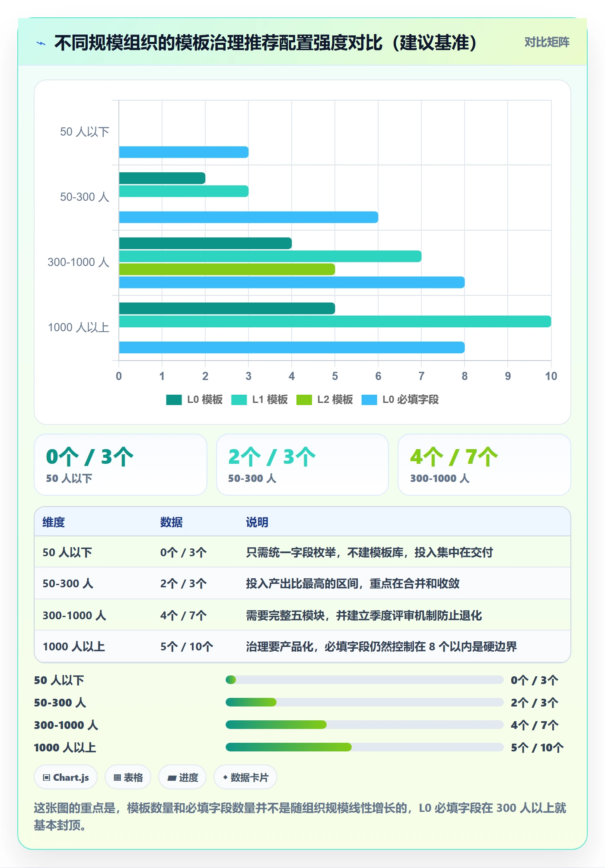Click the 对比矩阵 label in header
The width and height of the screenshot is (605, 868).
click(547, 42)
